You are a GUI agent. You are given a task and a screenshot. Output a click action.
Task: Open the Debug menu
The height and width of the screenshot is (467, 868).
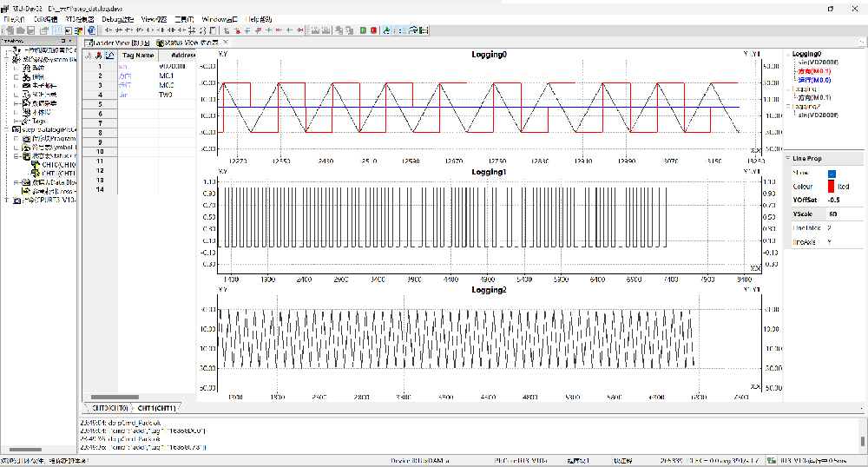point(117,18)
